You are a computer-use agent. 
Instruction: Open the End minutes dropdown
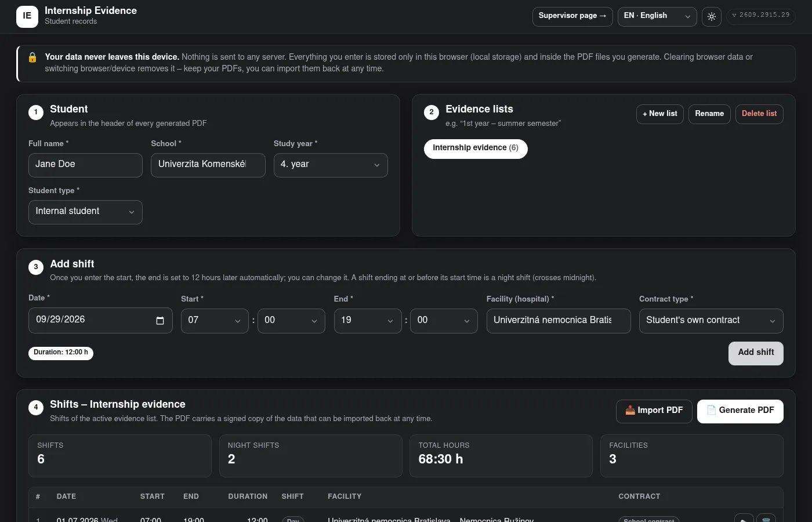(444, 321)
